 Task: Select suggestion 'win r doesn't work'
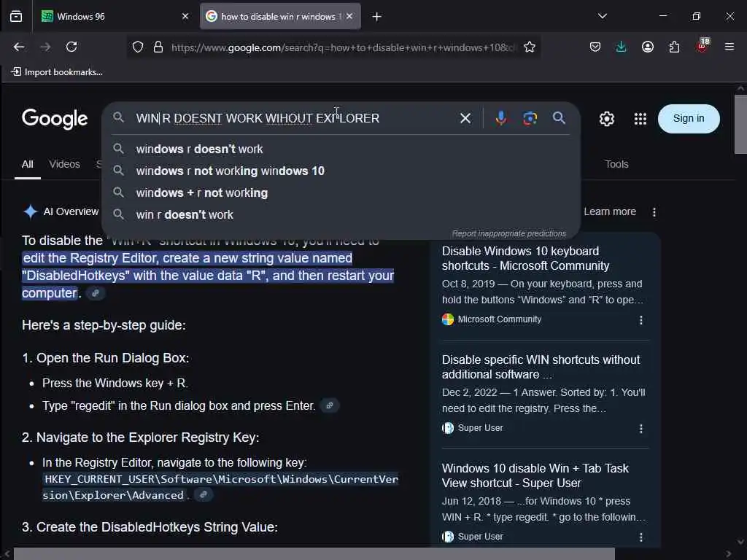click(341, 215)
